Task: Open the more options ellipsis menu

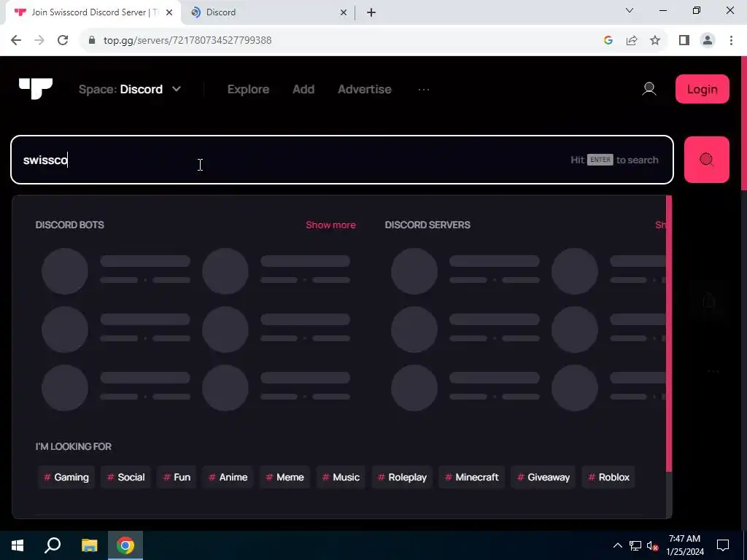Action: click(x=424, y=89)
